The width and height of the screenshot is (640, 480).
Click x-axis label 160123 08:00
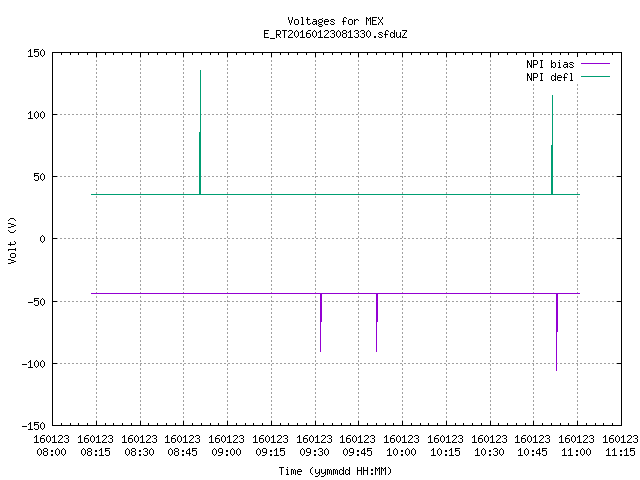click(51, 446)
